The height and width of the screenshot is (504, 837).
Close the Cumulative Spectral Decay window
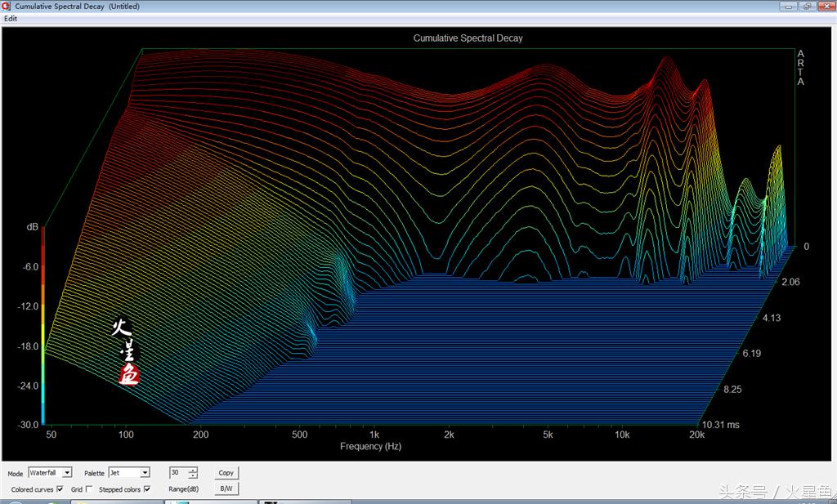coord(825,6)
